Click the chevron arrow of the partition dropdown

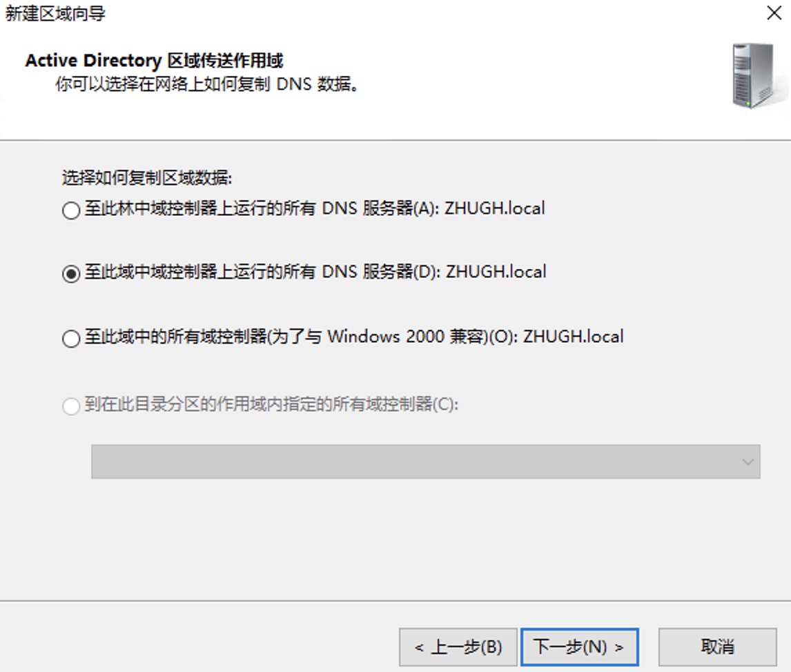pos(748,462)
